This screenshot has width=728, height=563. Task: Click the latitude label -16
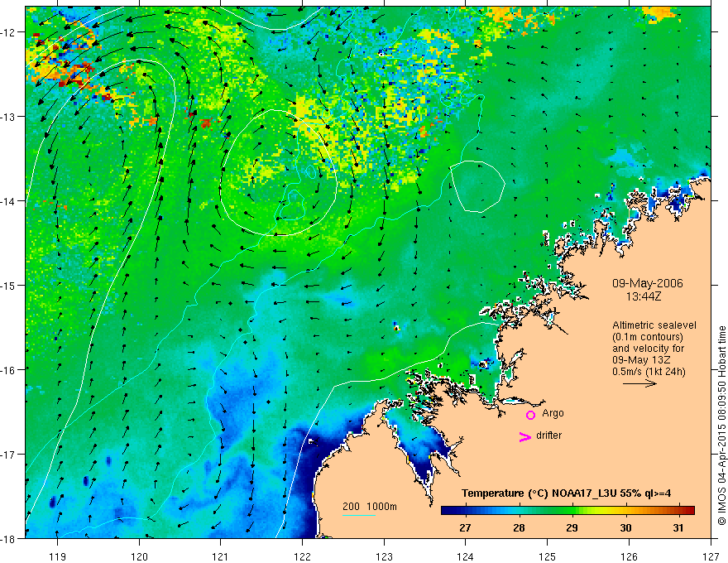click(x=8, y=370)
